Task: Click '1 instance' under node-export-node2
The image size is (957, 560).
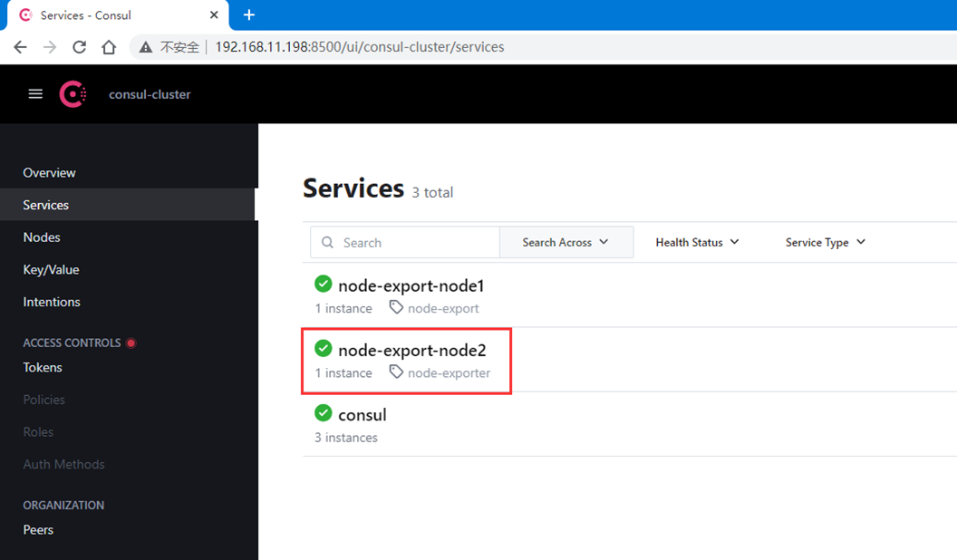Action: [343, 373]
